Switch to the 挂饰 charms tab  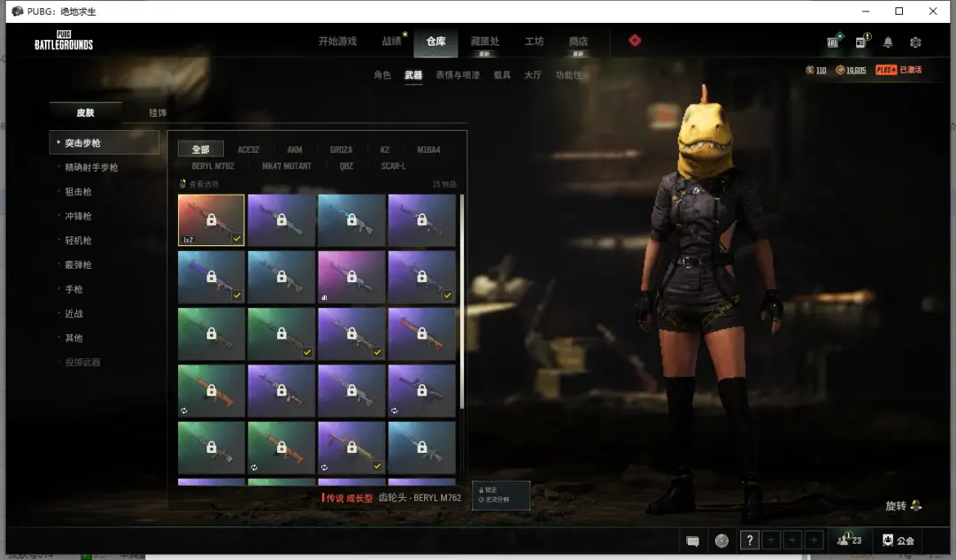click(x=158, y=112)
